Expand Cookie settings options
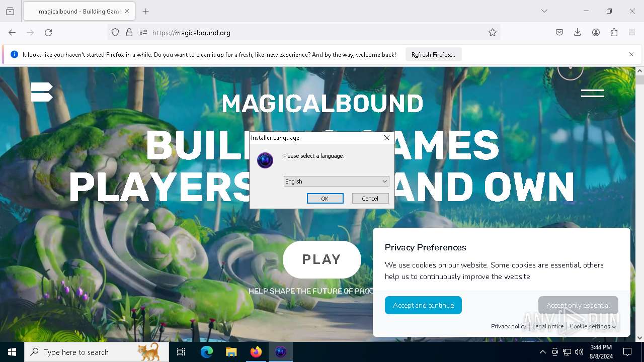 [593, 326]
